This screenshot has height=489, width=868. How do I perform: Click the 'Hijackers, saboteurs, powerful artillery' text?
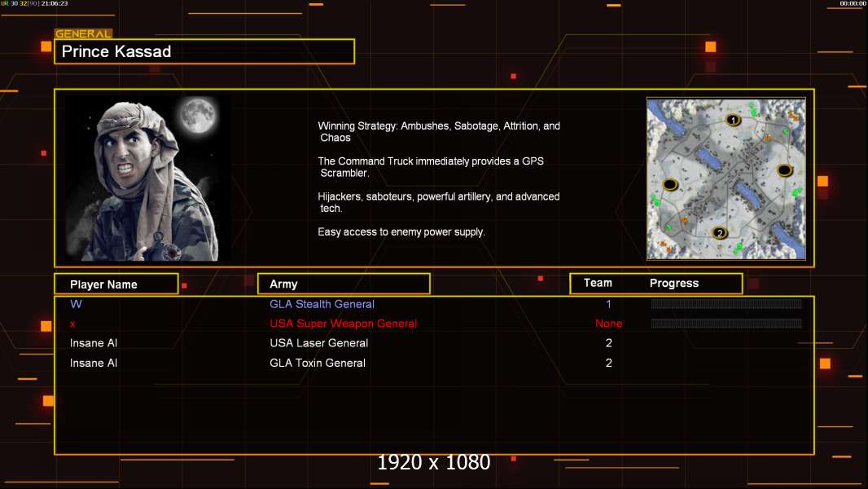438,202
